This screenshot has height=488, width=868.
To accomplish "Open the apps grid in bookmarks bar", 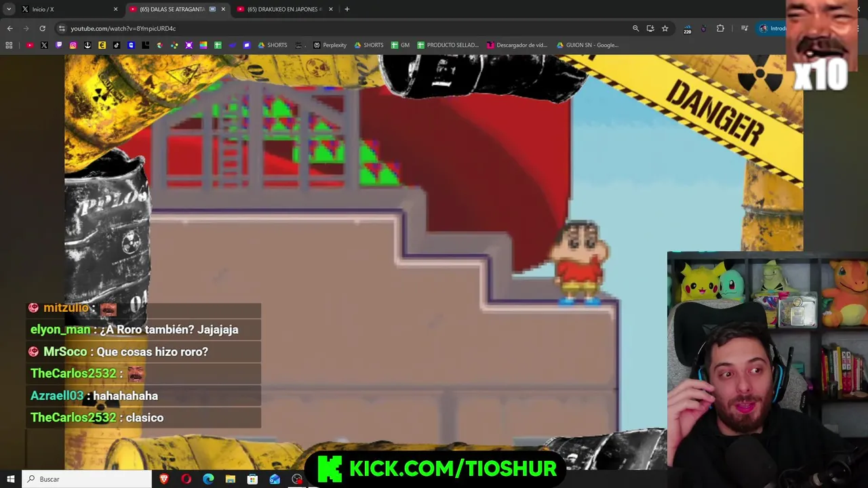I will click(x=9, y=45).
